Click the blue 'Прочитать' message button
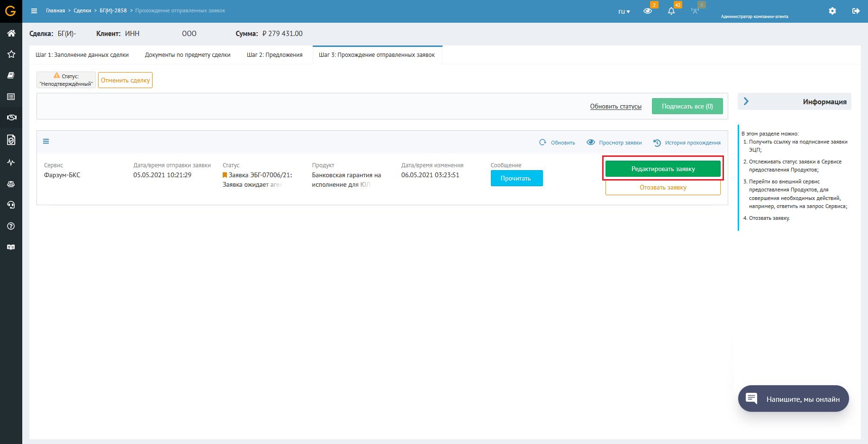 [516, 178]
